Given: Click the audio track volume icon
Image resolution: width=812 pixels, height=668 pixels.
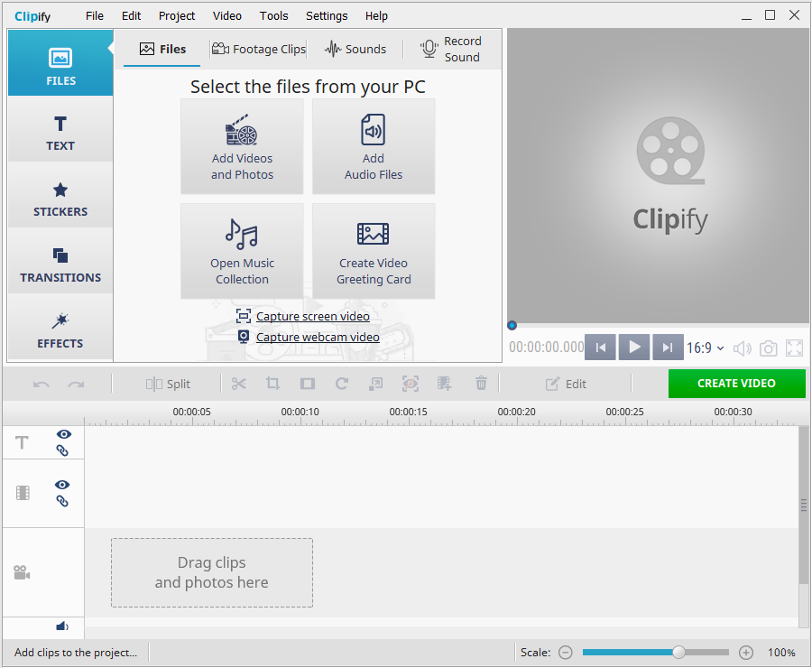Looking at the screenshot, I should click(62, 626).
